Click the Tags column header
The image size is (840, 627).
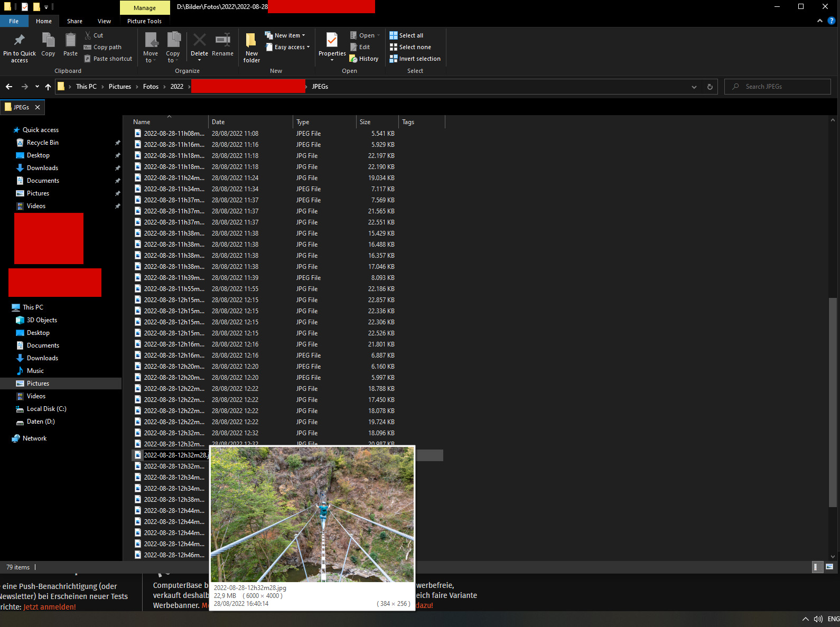point(422,122)
